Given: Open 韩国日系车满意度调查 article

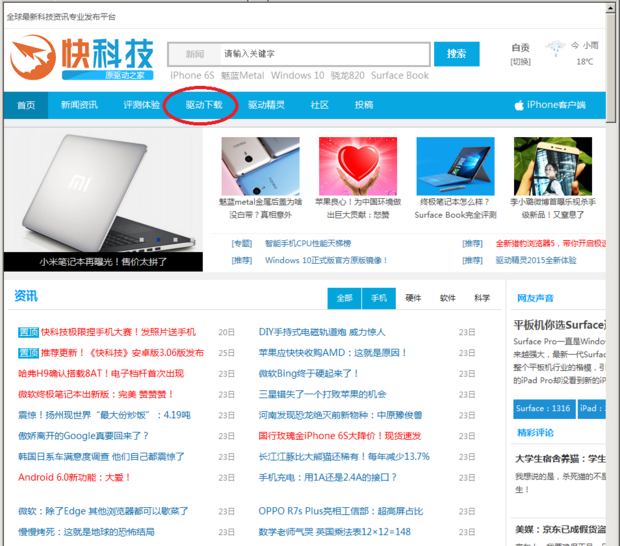Looking at the screenshot, I should point(101,457).
